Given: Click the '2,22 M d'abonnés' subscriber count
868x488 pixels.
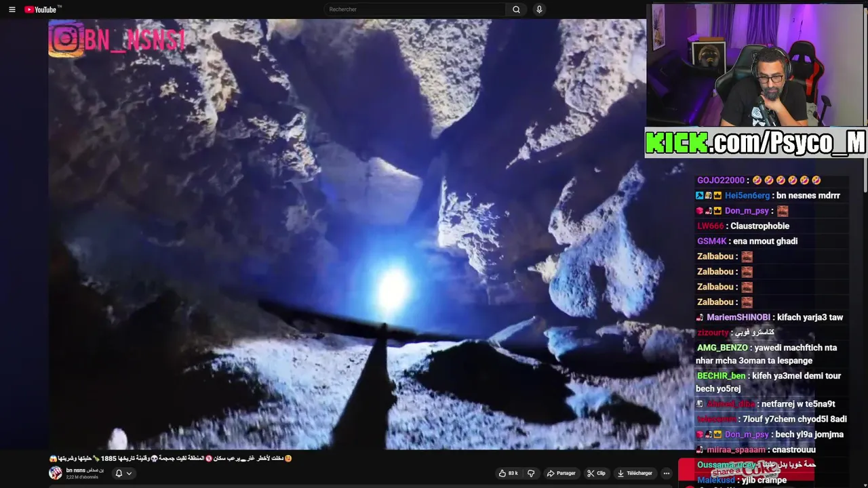Looking at the screenshot, I should point(82,477).
